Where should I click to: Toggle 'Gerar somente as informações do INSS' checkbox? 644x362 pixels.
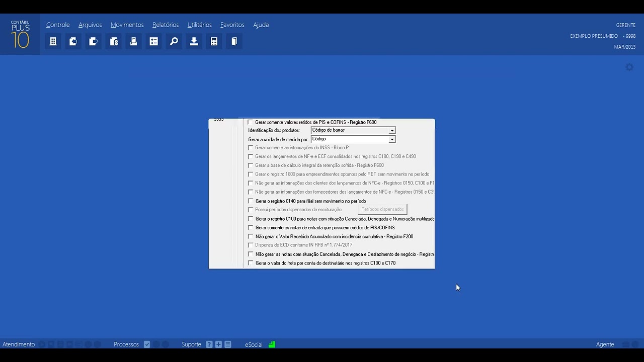pos(251,148)
